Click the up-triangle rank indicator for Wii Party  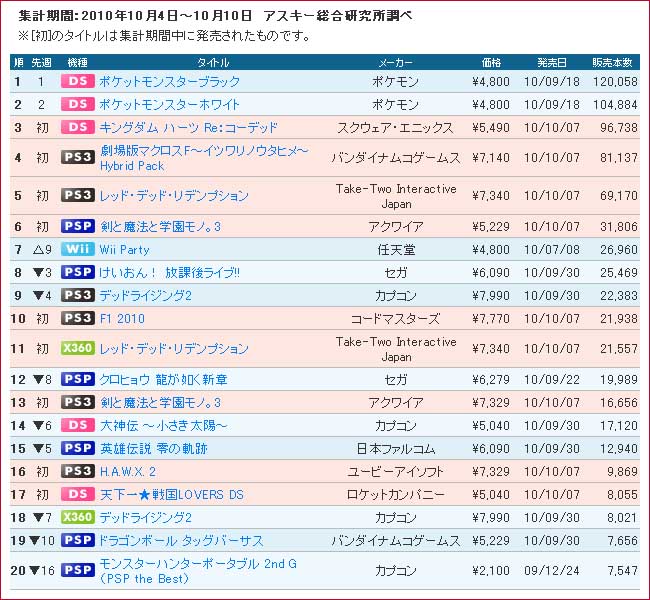[38, 250]
